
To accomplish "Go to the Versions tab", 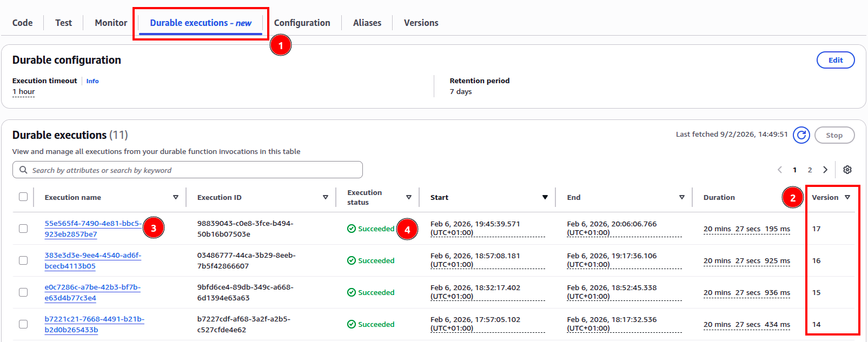I will (x=421, y=23).
